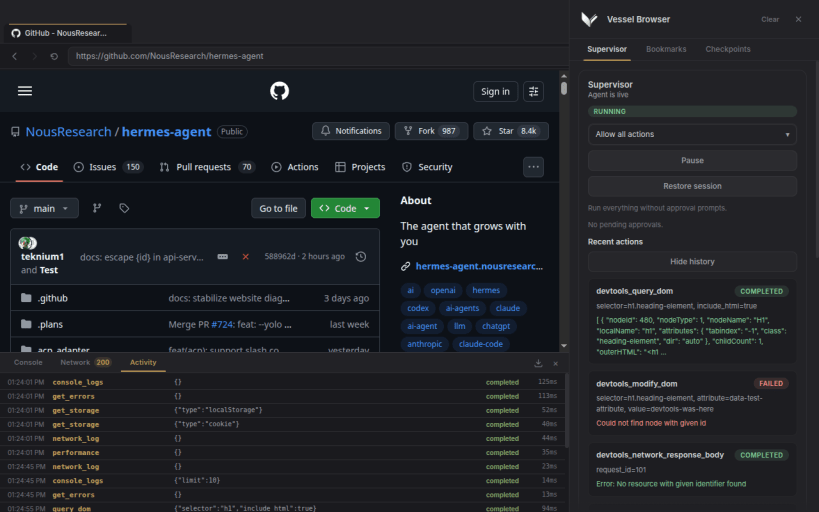This screenshot has width=819, height=512.
Task: Open the repository Code tab
Action: 39,167
